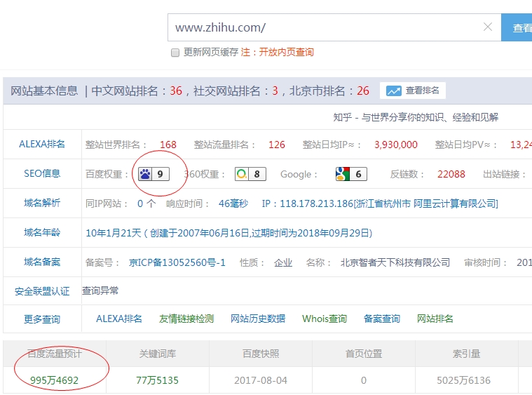Open the 备案查询 link
Screen dimensions: 532x395
382,319
